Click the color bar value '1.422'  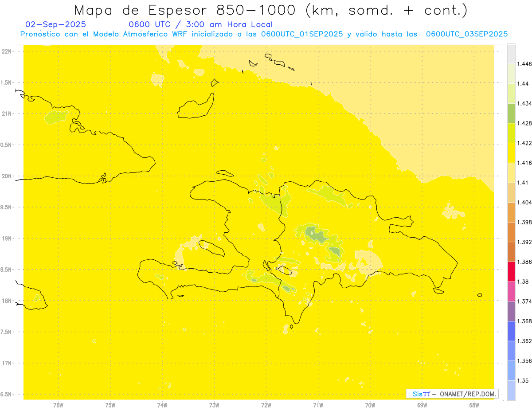(x=525, y=143)
